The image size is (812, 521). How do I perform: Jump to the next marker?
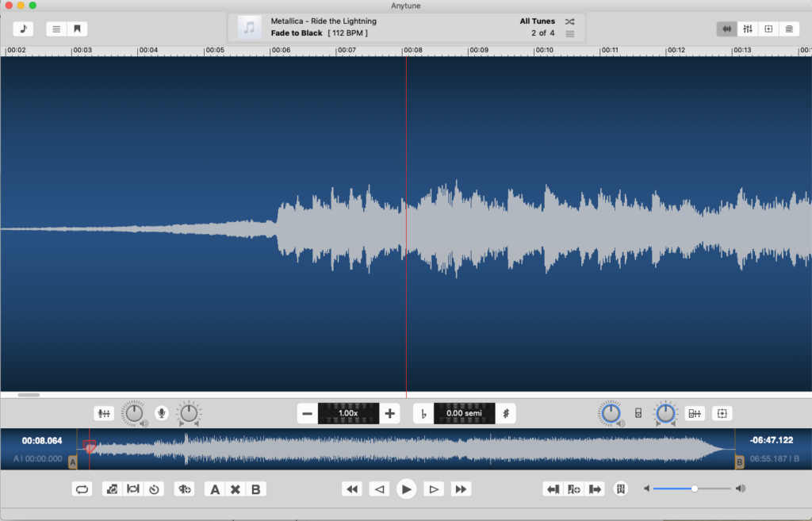pos(595,489)
